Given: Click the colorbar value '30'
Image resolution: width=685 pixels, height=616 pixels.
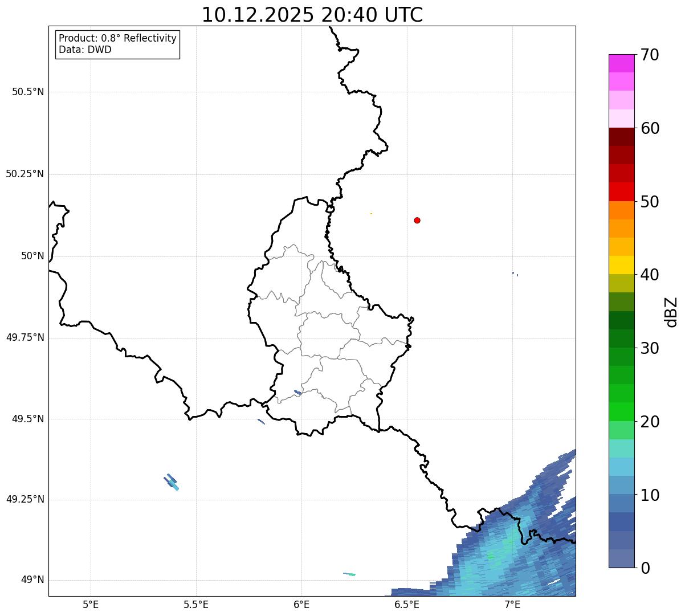Looking at the screenshot, I should click(x=650, y=348).
